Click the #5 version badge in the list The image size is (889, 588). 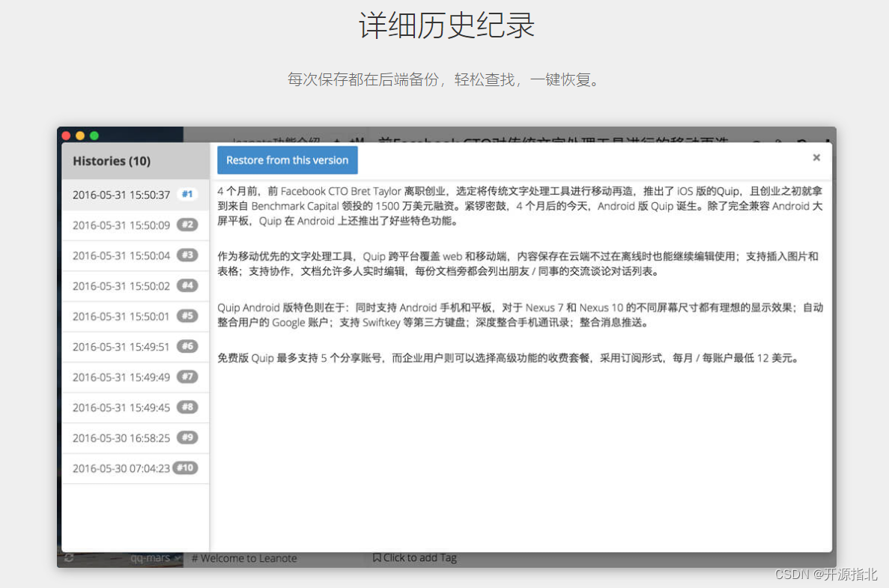click(x=188, y=316)
